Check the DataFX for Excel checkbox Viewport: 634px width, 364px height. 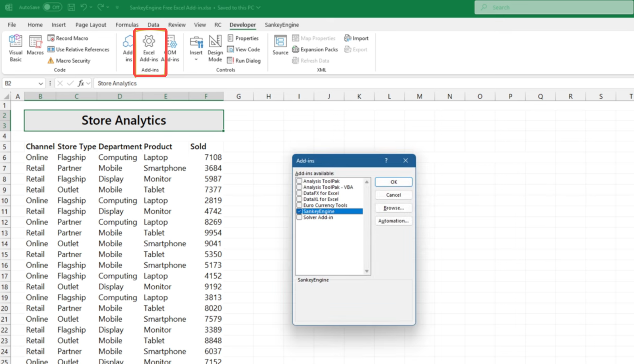[x=299, y=193]
